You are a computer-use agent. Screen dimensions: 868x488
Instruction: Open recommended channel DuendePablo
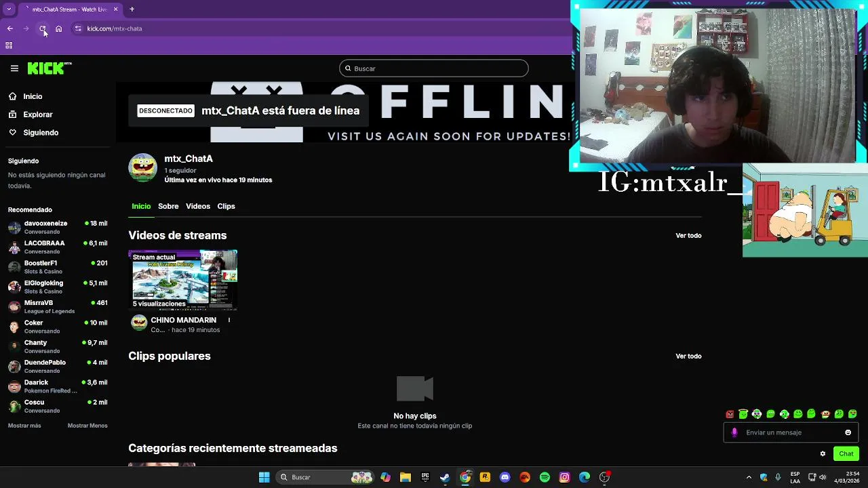point(58,366)
